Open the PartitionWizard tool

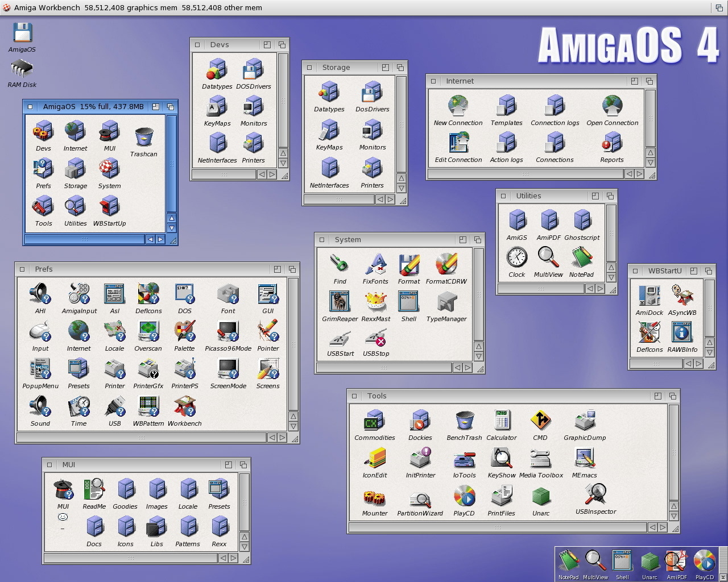coord(420,498)
